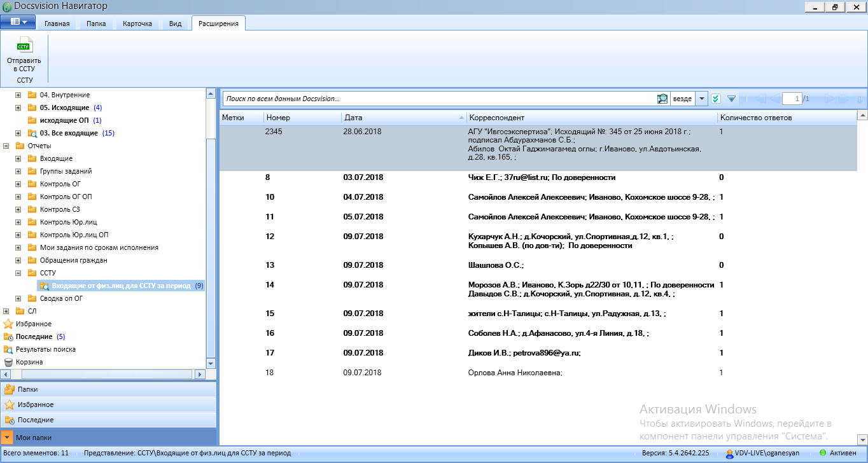868x463 pixels.
Task: Select row number 2345 from 28.06.2018
Action: [538, 148]
